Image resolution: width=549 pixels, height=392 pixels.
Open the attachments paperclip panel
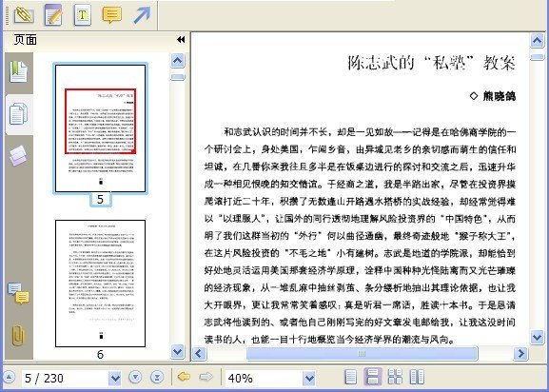click(18, 335)
